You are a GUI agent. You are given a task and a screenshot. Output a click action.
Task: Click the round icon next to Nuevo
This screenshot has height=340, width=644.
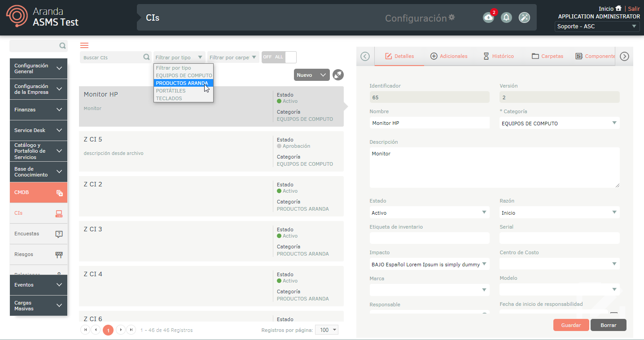click(x=338, y=75)
